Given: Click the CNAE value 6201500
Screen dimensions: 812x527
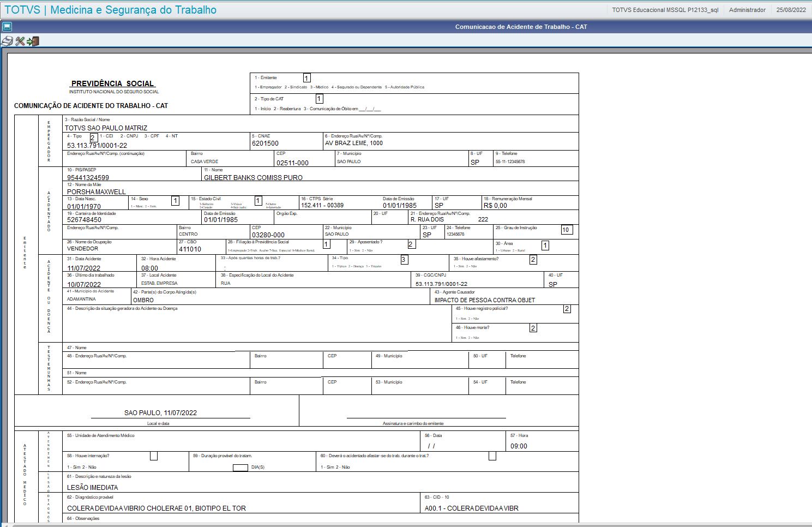Looking at the screenshot, I should (x=265, y=143).
